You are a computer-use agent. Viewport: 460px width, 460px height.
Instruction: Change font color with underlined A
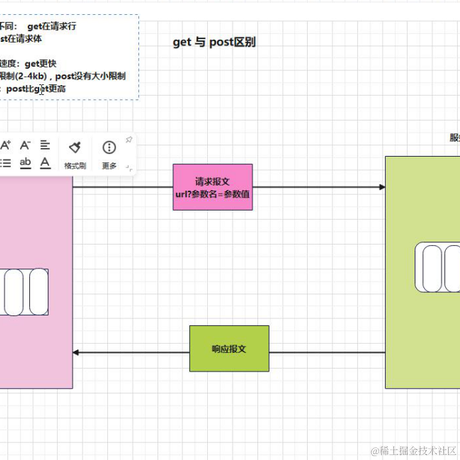[x=45, y=163]
